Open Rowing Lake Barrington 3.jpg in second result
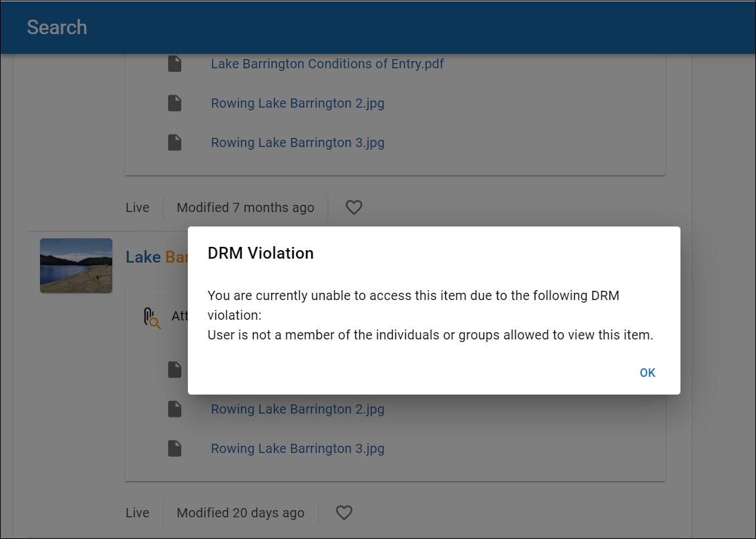The width and height of the screenshot is (756, 539). tap(298, 448)
